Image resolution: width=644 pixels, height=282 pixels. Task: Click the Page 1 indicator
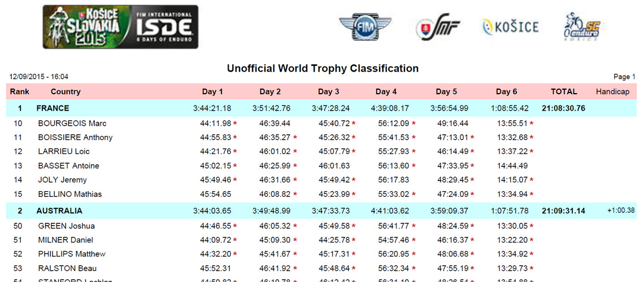click(624, 77)
